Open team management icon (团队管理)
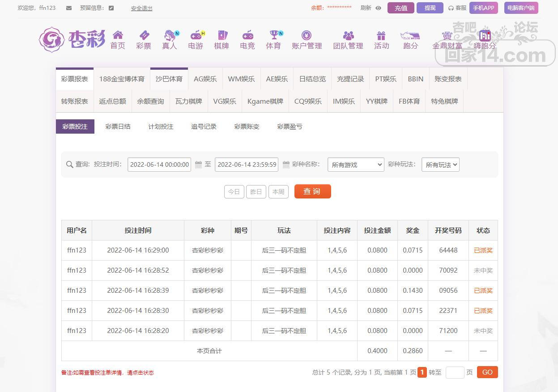The height and width of the screenshot is (392, 558). pyautogui.click(x=348, y=35)
